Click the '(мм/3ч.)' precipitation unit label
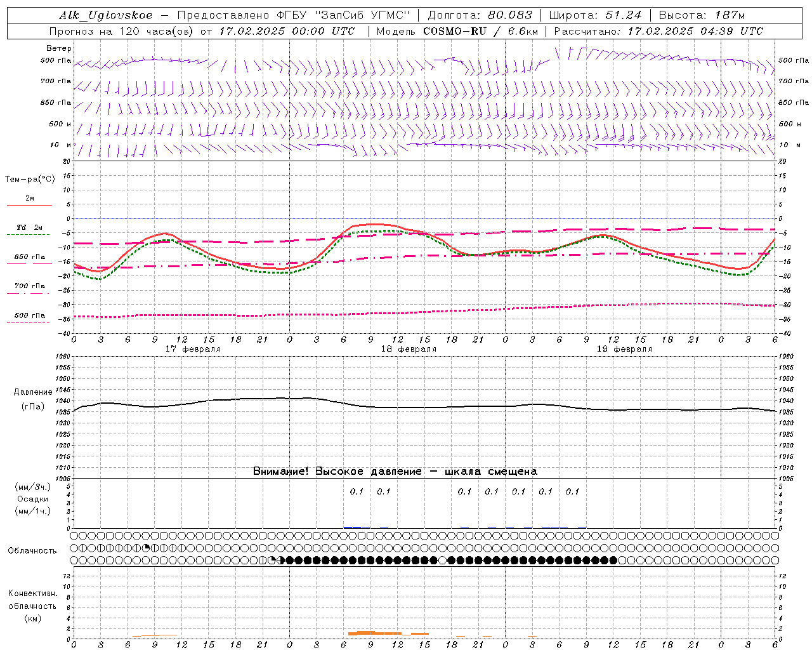812x650 pixels. [x=33, y=487]
